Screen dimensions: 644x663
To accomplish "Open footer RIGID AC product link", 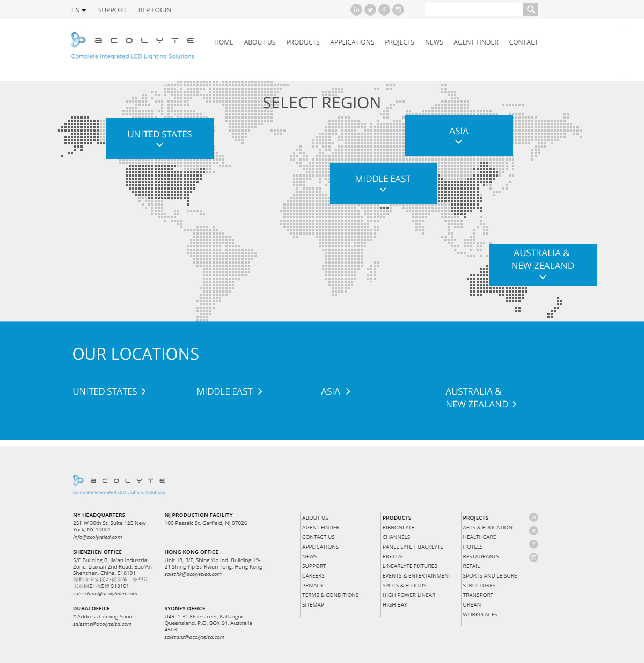I will click(x=393, y=557).
